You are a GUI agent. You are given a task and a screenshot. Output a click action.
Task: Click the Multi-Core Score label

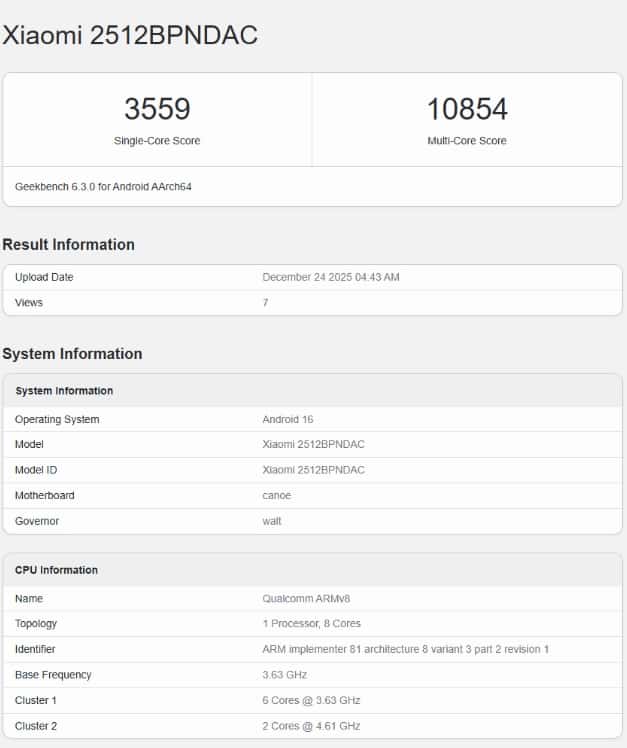467,141
